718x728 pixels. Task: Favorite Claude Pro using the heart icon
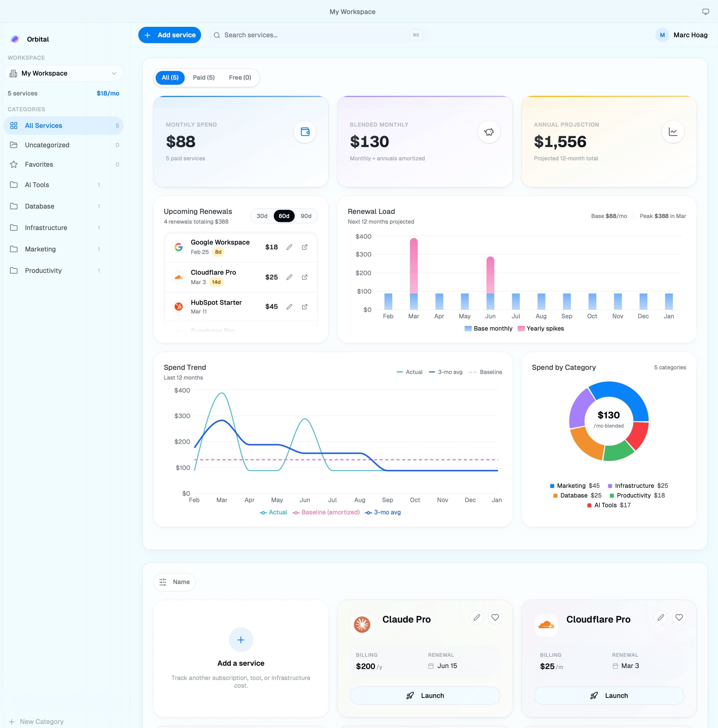pos(495,617)
